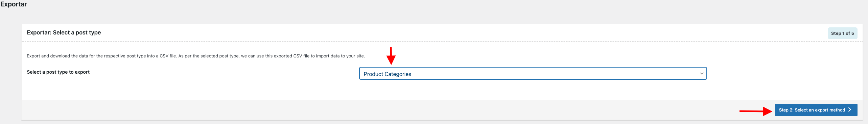Click the empty white area below the post type label
Screen dimensions: 868x124
click(x=169, y=88)
